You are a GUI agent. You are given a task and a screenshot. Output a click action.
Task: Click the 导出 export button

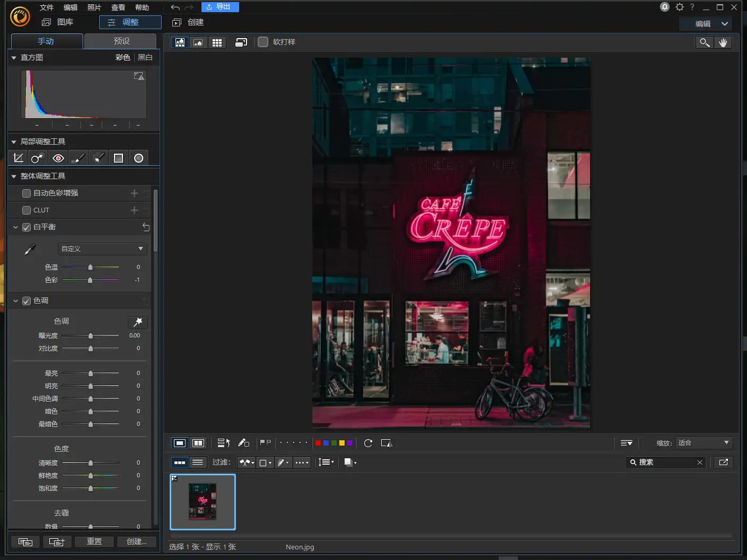tap(220, 7)
